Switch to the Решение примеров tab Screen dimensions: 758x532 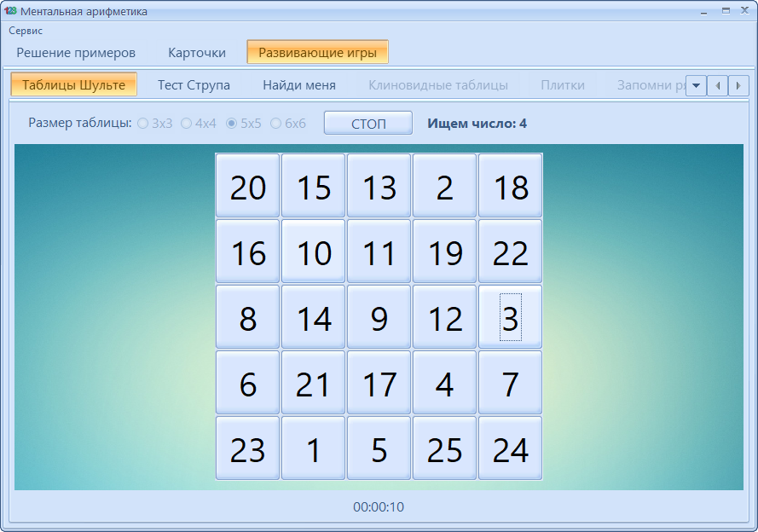click(x=76, y=53)
